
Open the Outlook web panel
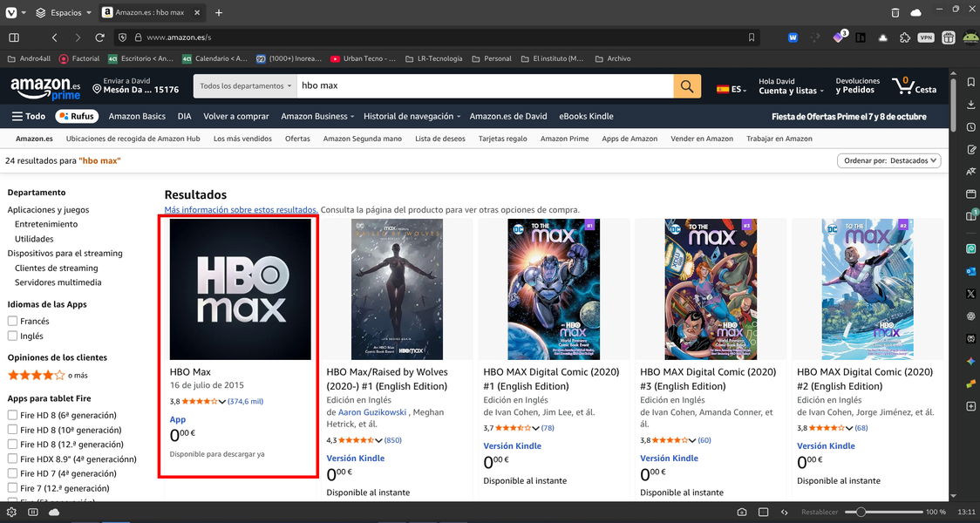coord(970,270)
